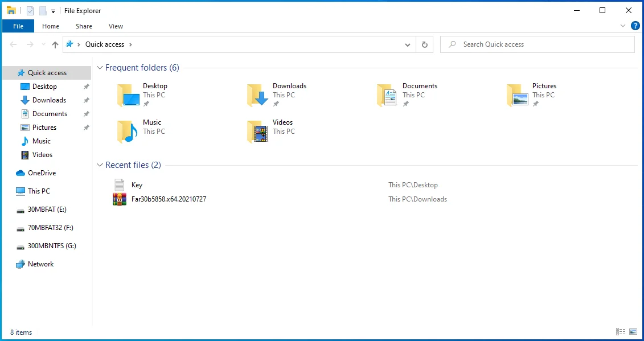Switch to Large icons view in status bar

click(633, 331)
